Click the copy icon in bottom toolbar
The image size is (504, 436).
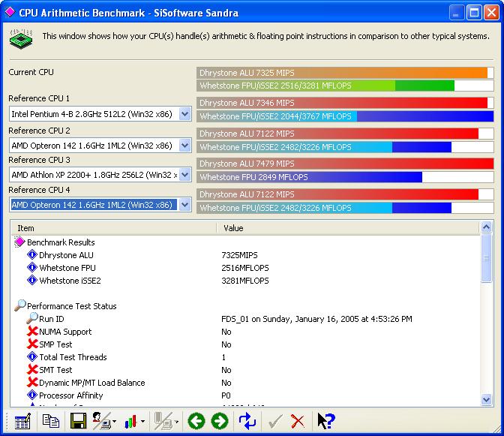[50, 421]
